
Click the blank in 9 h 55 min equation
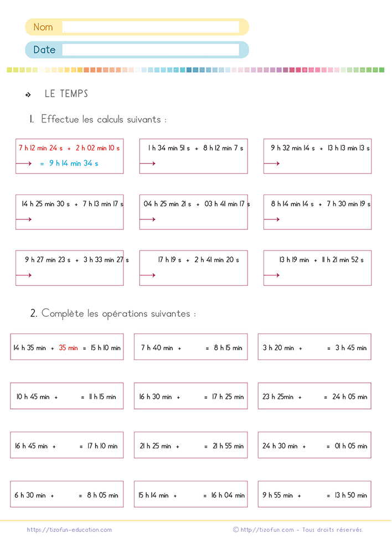[313, 495]
